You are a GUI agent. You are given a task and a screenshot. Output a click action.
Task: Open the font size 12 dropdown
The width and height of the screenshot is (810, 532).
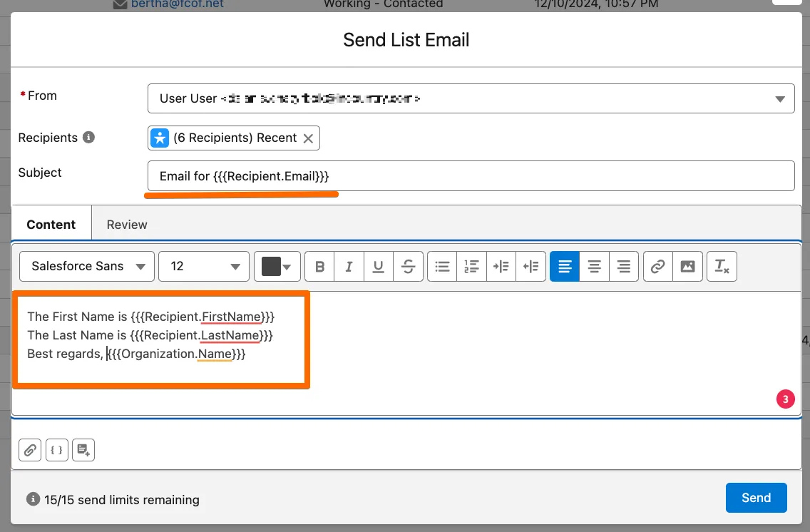(204, 267)
